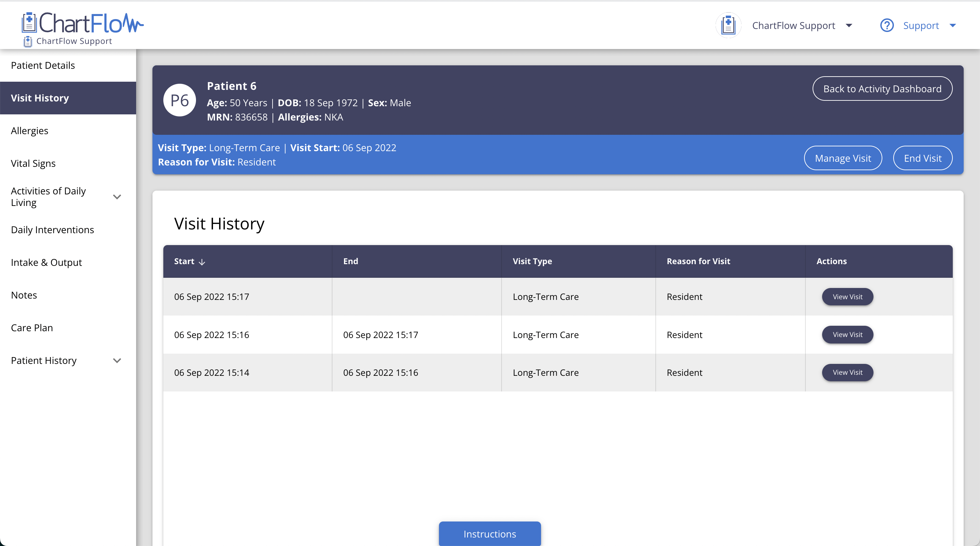Image resolution: width=980 pixels, height=546 pixels.
Task: Open the Instructions button at bottom
Action: (x=490, y=533)
